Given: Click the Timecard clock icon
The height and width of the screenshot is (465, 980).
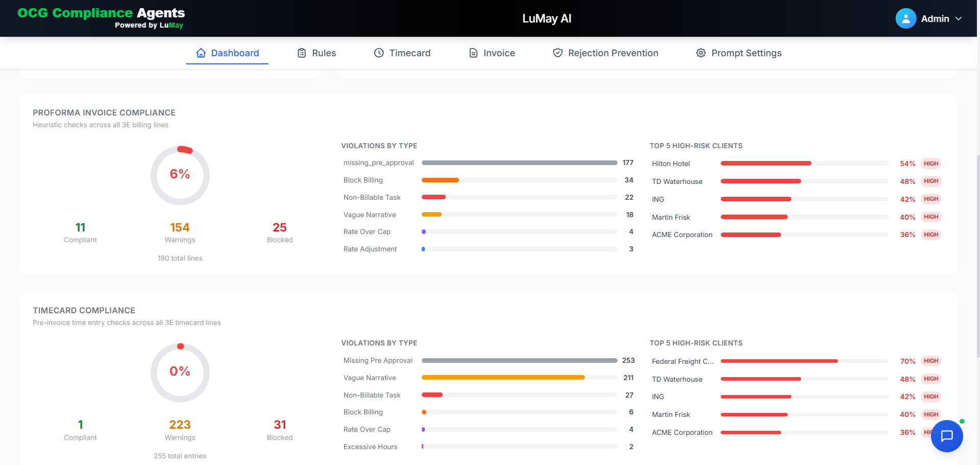Looking at the screenshot, I should pyautogui.click(x=379, y=53).
